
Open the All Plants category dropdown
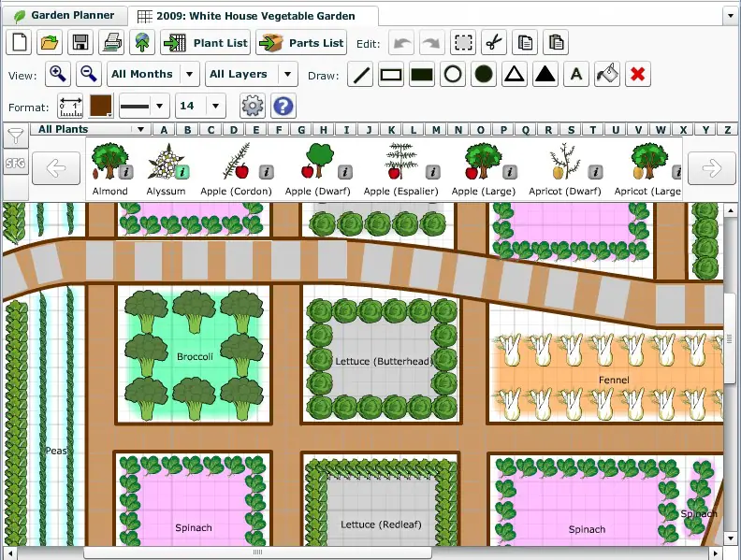pos(91,129)
